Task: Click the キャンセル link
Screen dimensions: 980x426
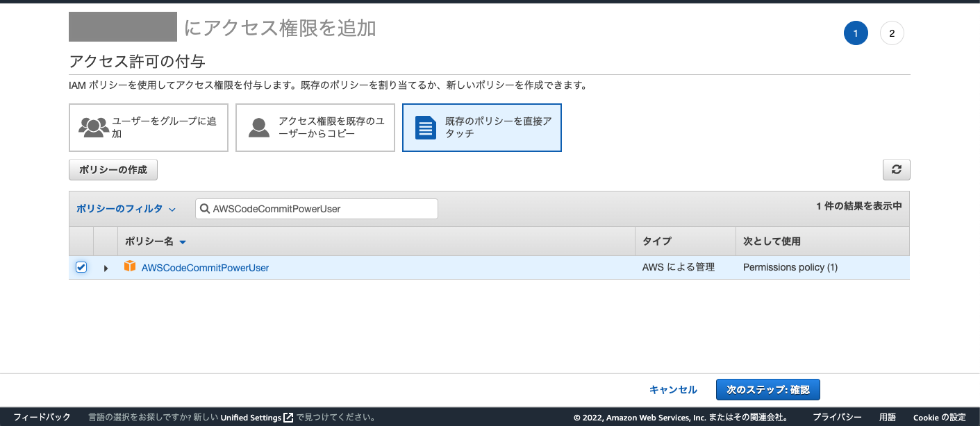Action: tap(673, 390)
